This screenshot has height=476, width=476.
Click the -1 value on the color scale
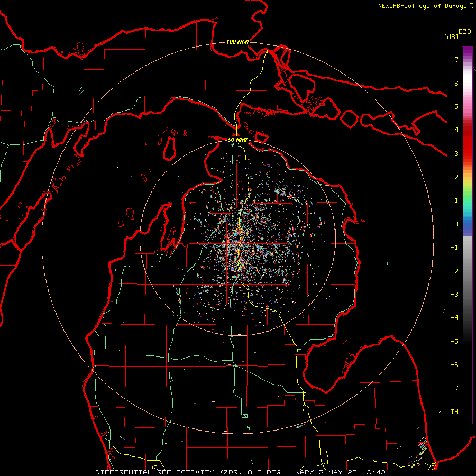coord(454,248)
